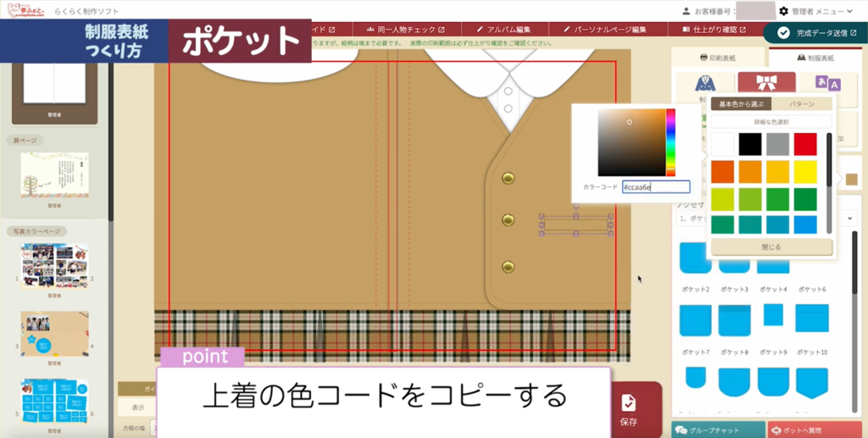The image size is (868, 438).
Task: Open 管理者メニュー dropdown
Action: (x=815, y=11)
